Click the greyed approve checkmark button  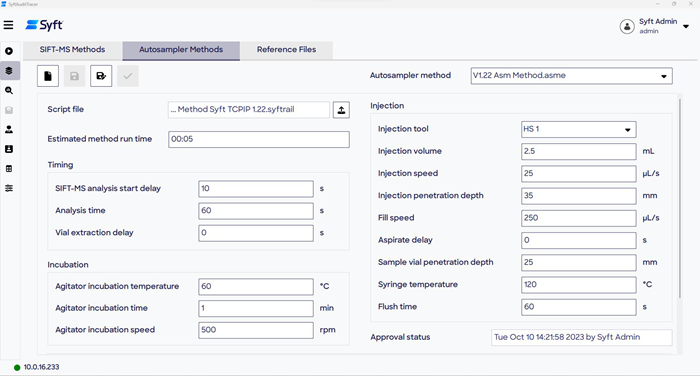pos(128,76)
